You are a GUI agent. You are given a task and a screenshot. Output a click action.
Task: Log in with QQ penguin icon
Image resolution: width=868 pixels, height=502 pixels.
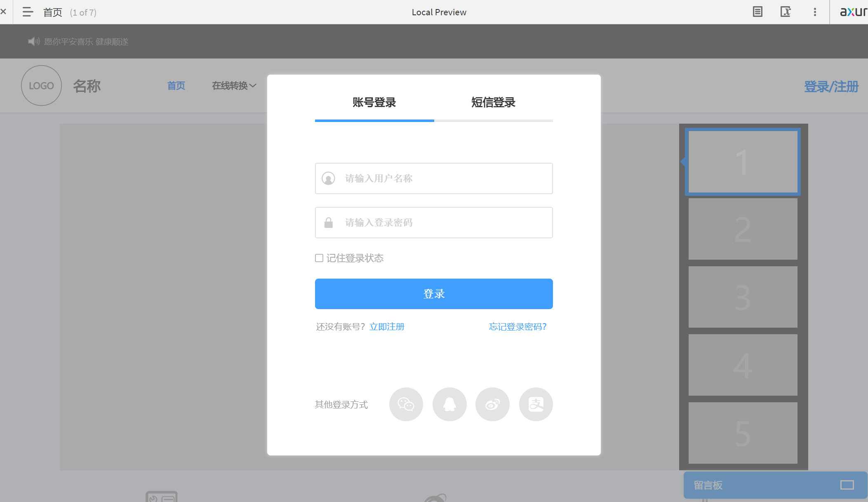tap(449, 404)
